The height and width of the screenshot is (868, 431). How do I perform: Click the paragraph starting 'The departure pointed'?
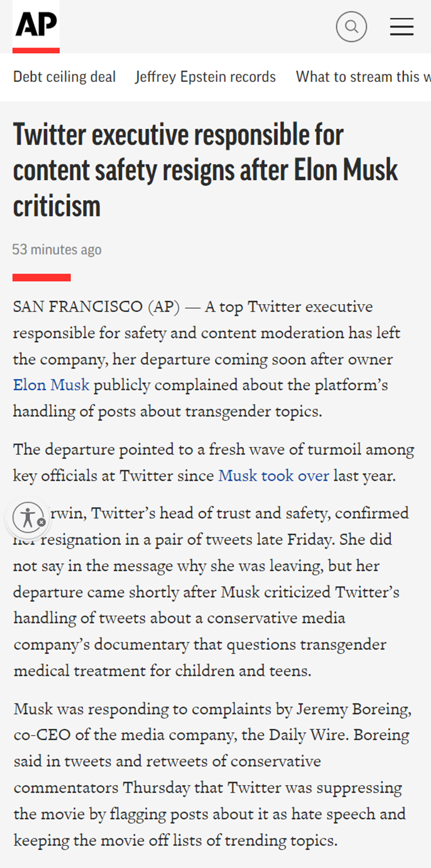214,463
